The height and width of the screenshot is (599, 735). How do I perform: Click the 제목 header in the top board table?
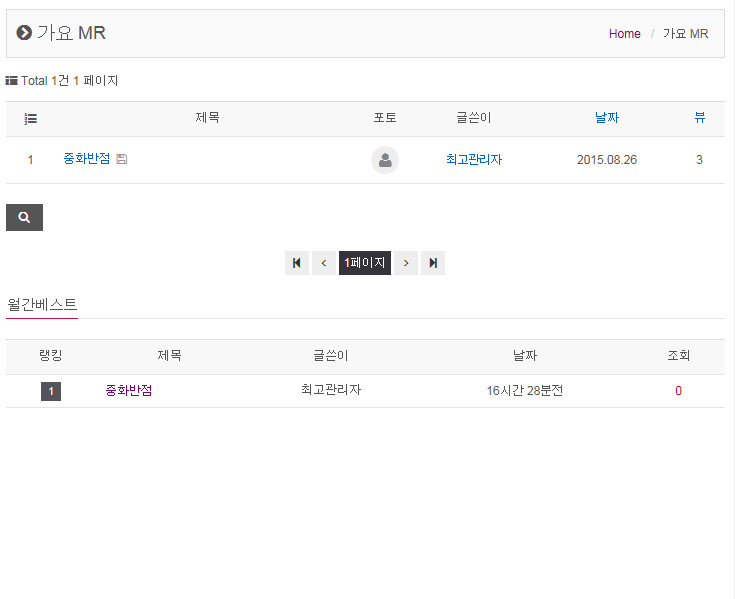207,117
